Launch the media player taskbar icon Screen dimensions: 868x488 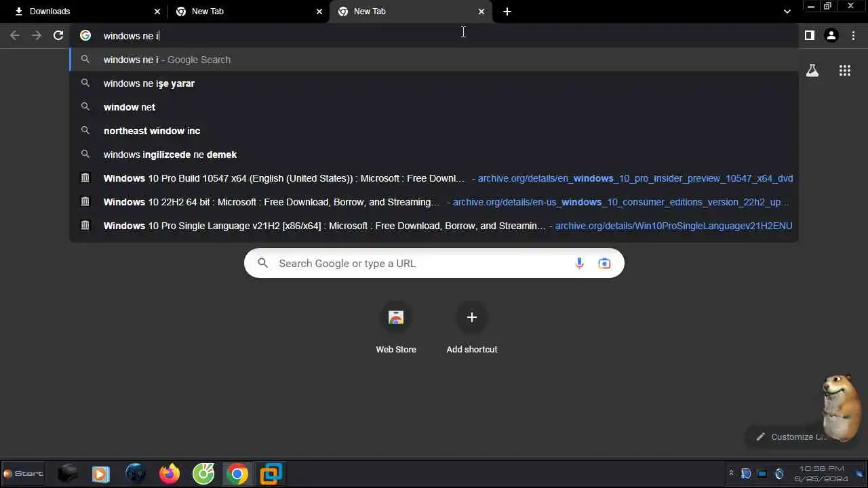point(101,474)
